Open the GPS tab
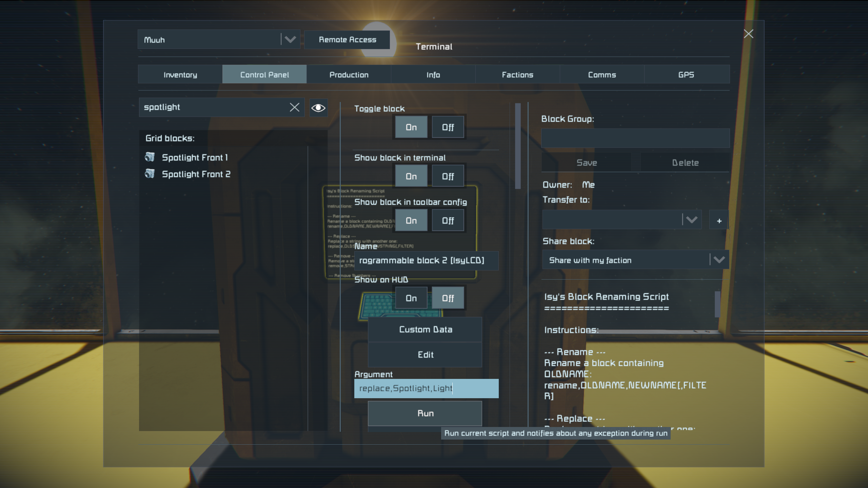This screenshot has width=868, height=488. point(686,75)
